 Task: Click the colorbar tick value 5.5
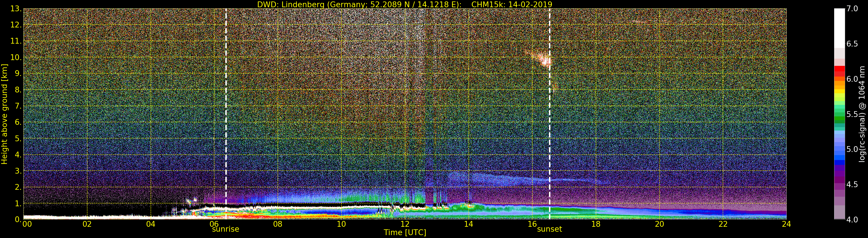tap(852, 114)
